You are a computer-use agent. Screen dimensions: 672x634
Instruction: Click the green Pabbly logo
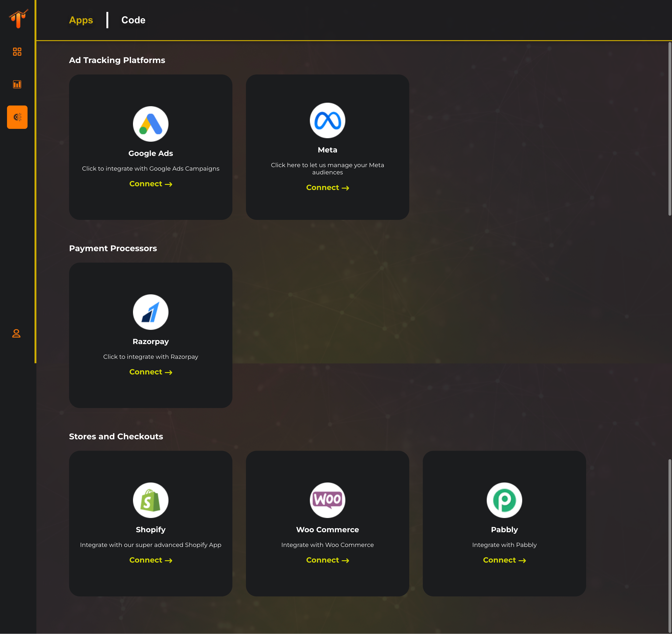click(x=504, y=500)
